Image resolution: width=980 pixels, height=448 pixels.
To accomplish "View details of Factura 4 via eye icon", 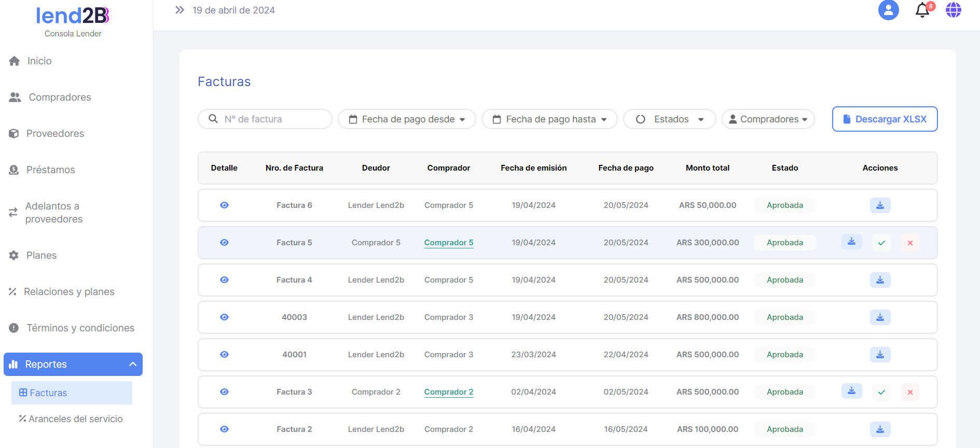I will coord(224,280).
